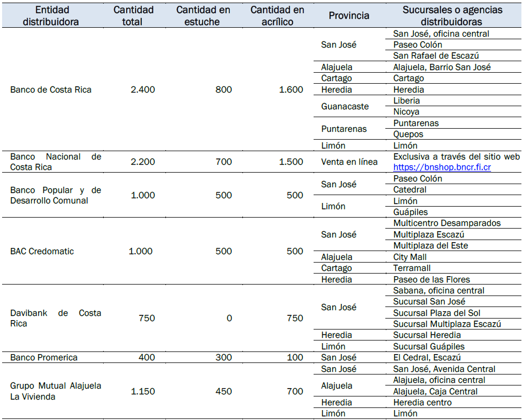Screen dimensions: 523x420
Task: Select Davibank's estuche quantity "0"
Action: (x=229, y=319)
